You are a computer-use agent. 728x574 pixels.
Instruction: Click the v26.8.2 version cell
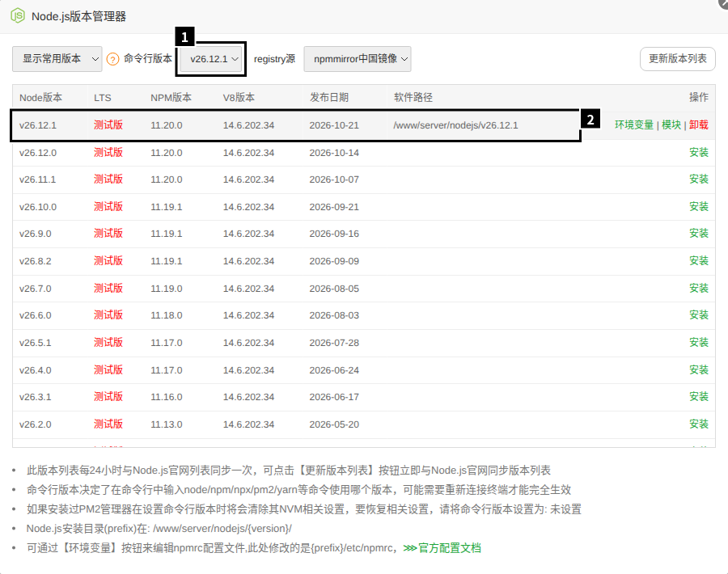tap(36, 261)
